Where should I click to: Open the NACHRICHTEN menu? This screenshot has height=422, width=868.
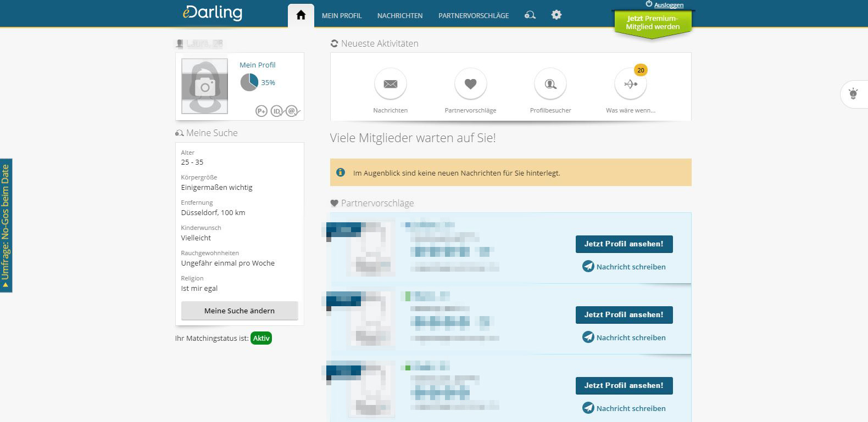(x=400, y=16)
